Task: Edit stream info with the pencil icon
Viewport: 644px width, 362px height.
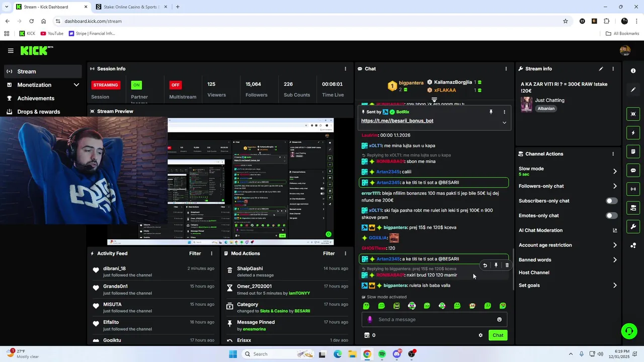Action: click(x=601, y=69)
